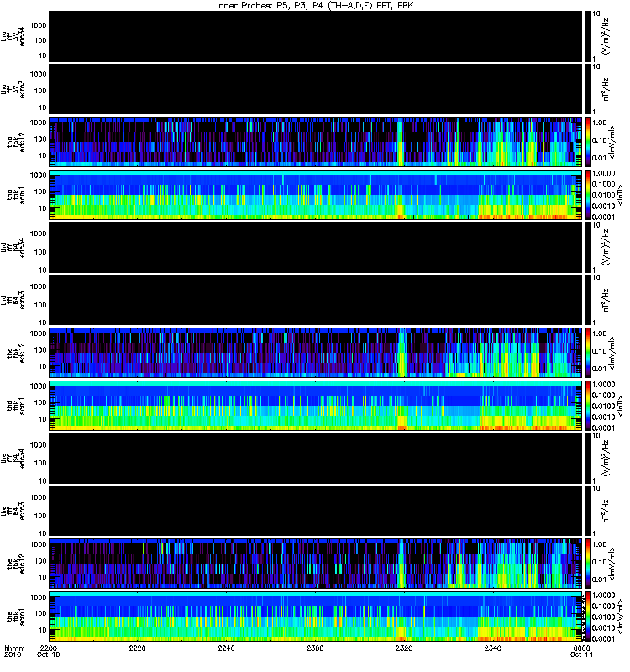Click the 'Oct 11' date label
This screenshot has width=630, height=672.
[581, 654]
